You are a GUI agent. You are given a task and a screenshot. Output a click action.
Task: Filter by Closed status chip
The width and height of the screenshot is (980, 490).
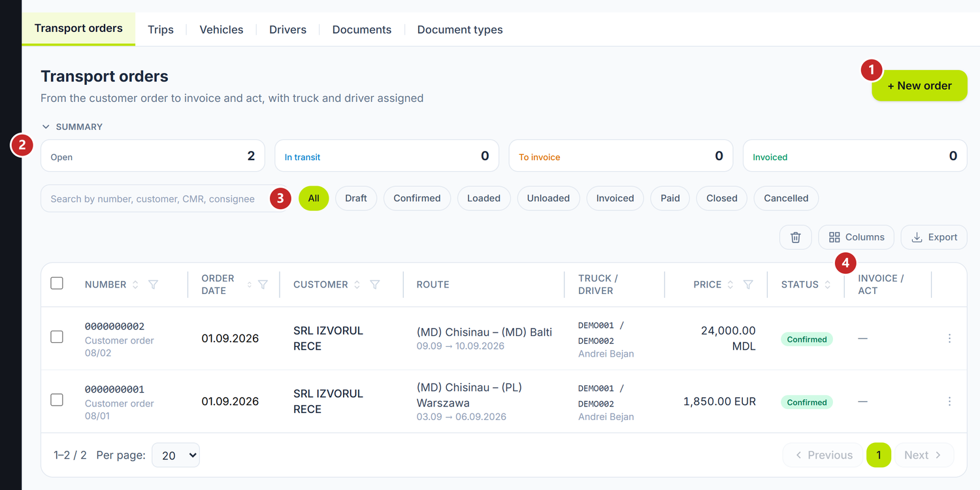pyautogui.click(x=722, y=198)
